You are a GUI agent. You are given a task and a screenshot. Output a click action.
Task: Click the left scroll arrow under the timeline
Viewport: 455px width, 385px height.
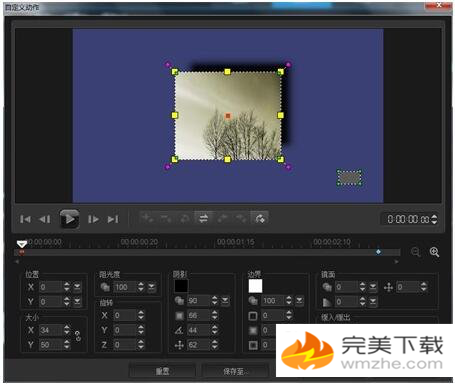click(17, 262)
